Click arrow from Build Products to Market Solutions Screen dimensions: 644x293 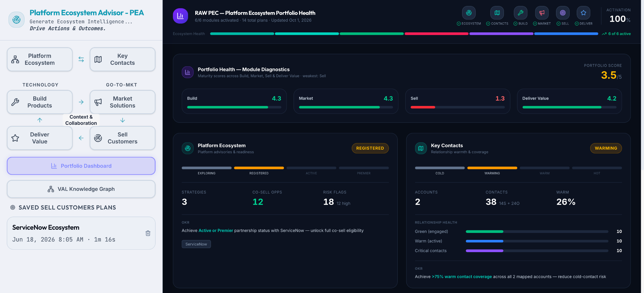[81, 102]
